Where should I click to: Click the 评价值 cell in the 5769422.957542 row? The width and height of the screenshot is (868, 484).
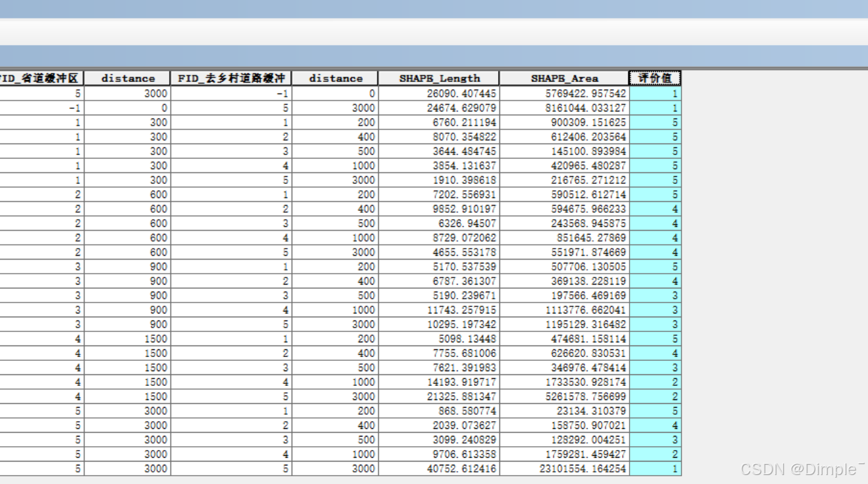pyautogui.click(x=655, y=93)
